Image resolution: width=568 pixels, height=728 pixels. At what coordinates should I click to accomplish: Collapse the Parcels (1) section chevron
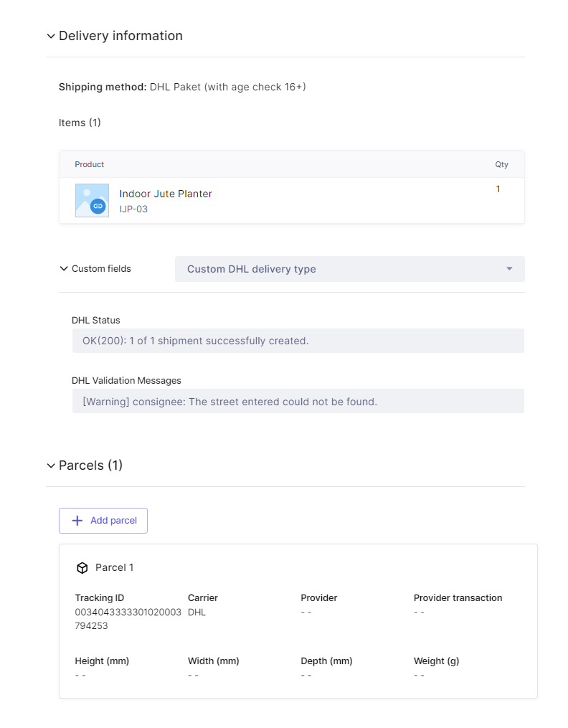[51, 465]
